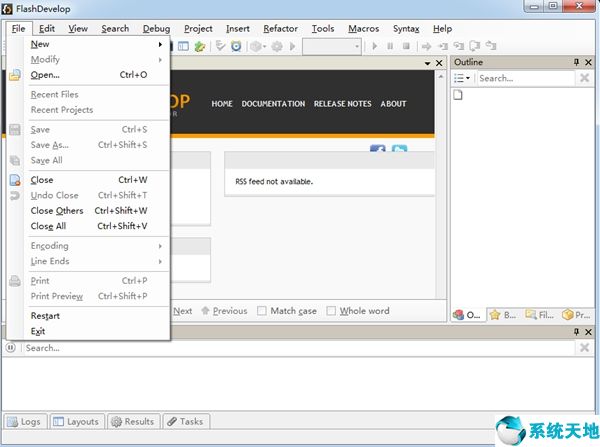Toggle the Whole word checkbox
This screenshot has width=600, height=447.
pos(331,311)
